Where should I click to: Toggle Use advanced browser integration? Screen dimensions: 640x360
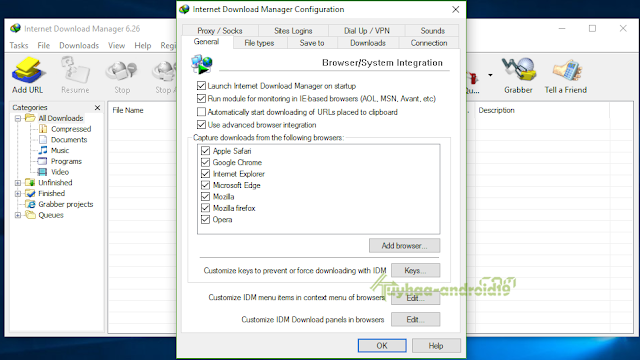[201, 124]
